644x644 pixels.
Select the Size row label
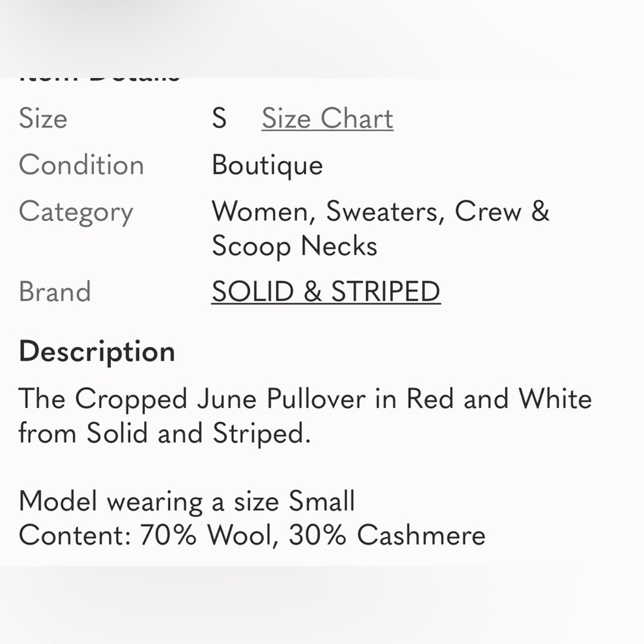pyautogui.click(x=43, y=118)
